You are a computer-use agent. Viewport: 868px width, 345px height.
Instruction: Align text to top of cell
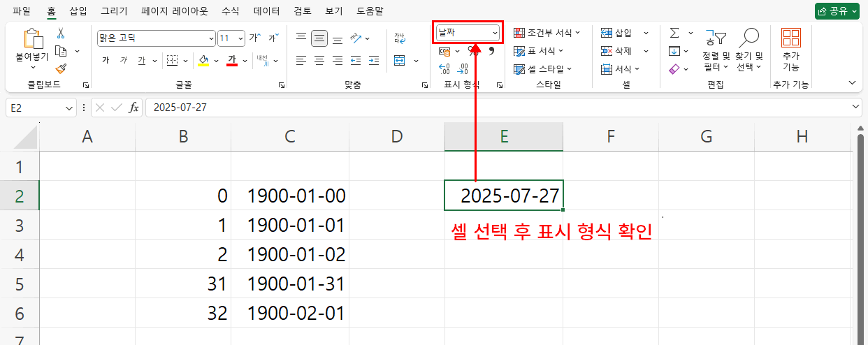pos(301,38)
